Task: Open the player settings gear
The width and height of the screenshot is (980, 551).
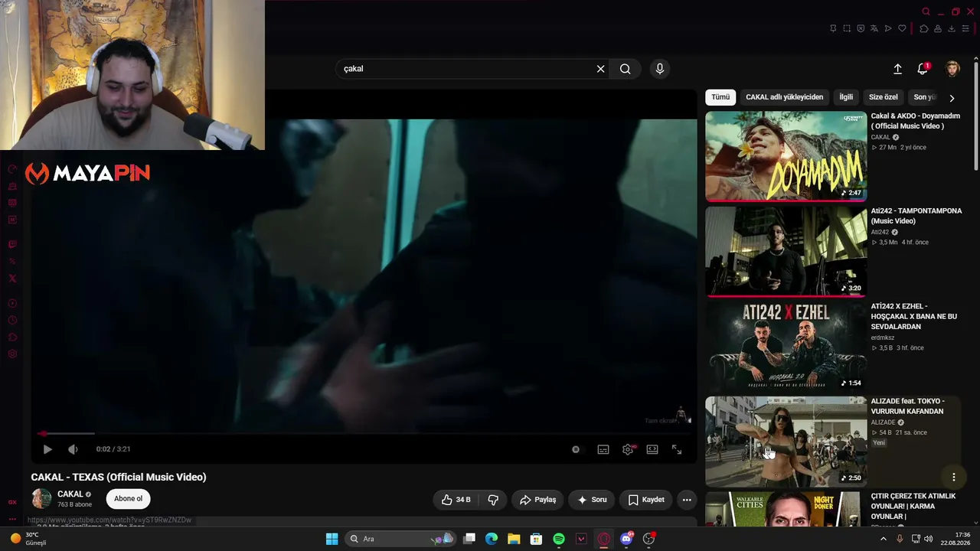Action: click(628, 449)
